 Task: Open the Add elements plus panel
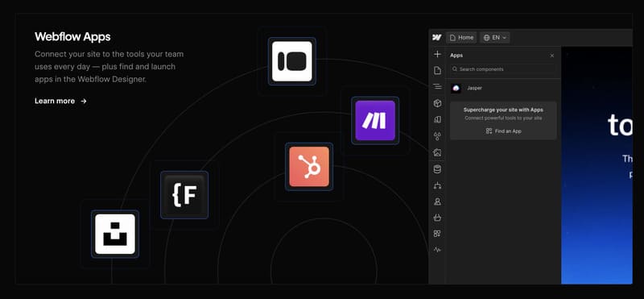(x=437, y=54)
